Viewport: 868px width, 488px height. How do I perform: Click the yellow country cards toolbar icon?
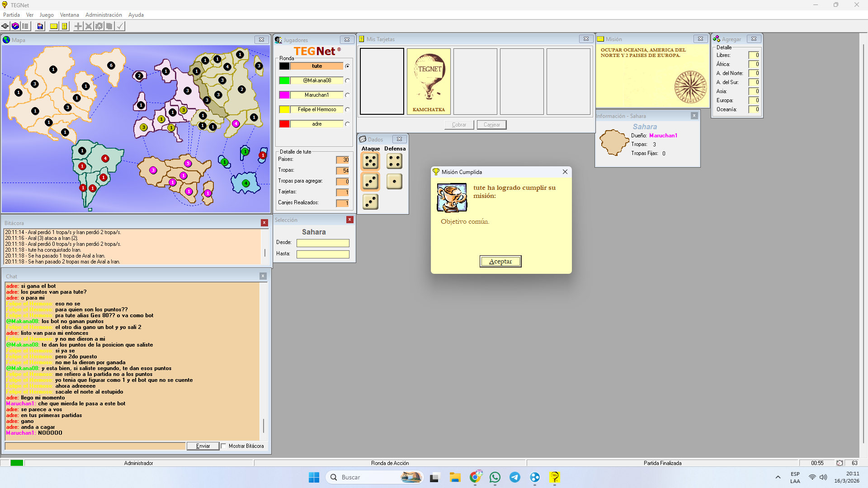coord(65,26)
